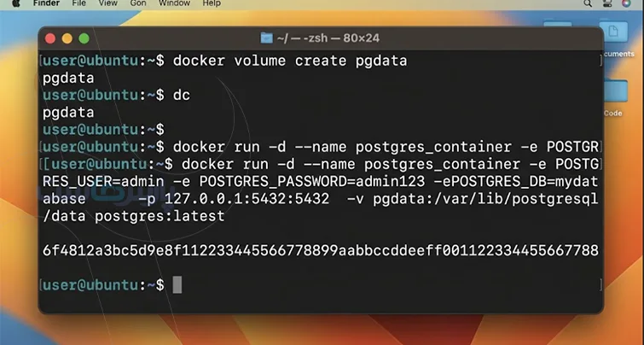
Task: Open Spotlight search in menu bar
Action: tap(588, 3)
